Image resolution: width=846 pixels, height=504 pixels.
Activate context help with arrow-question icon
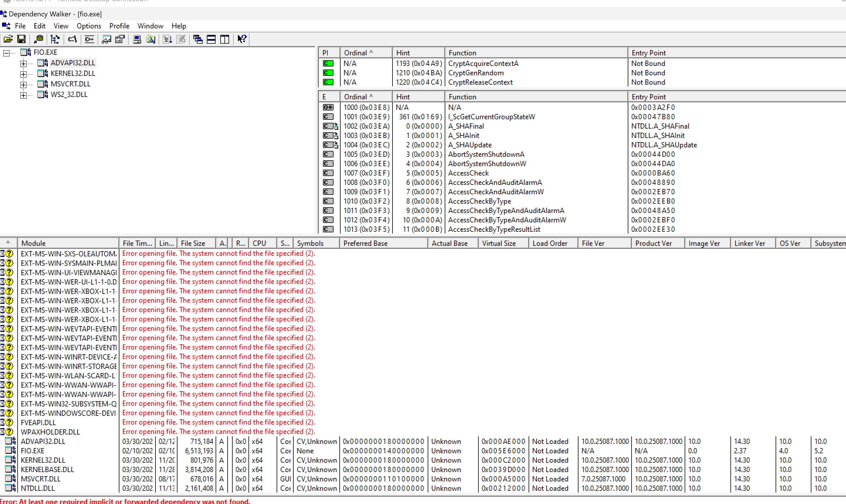tap(242, 39)
